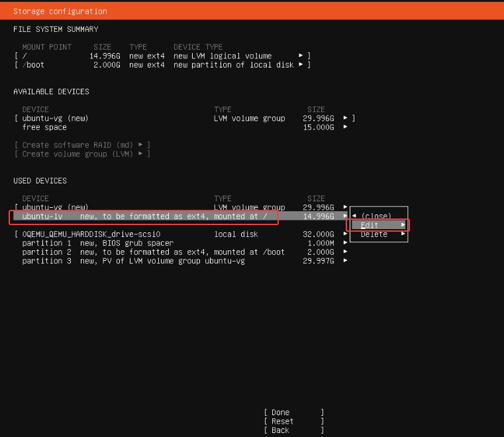This screenshot has height=437, width=504.
Task: Select partition 2 mounted at /boot
Action: (x=153, y=252)
